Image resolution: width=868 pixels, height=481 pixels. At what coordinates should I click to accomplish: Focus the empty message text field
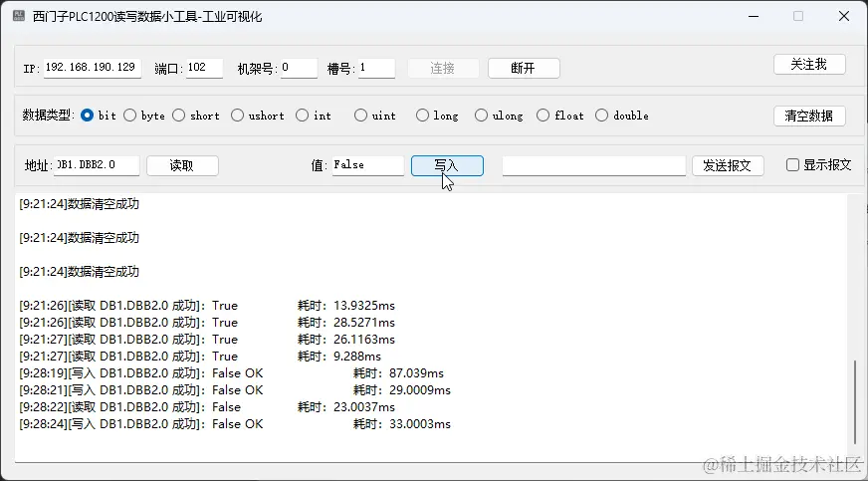click(x=594, y=165)
